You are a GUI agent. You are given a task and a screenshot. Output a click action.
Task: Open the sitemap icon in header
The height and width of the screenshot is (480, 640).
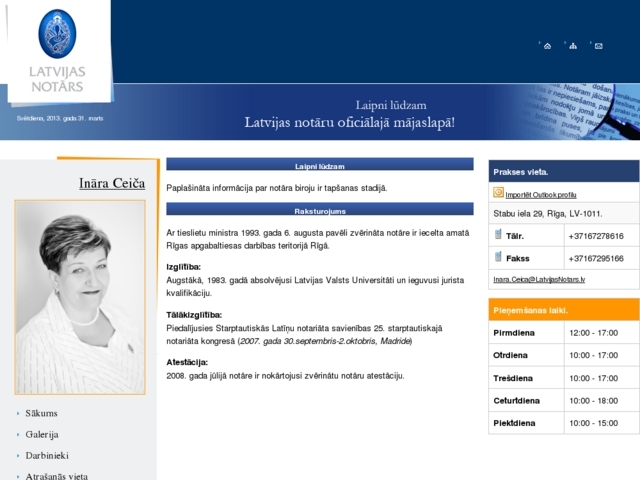(x=573, y=46)
